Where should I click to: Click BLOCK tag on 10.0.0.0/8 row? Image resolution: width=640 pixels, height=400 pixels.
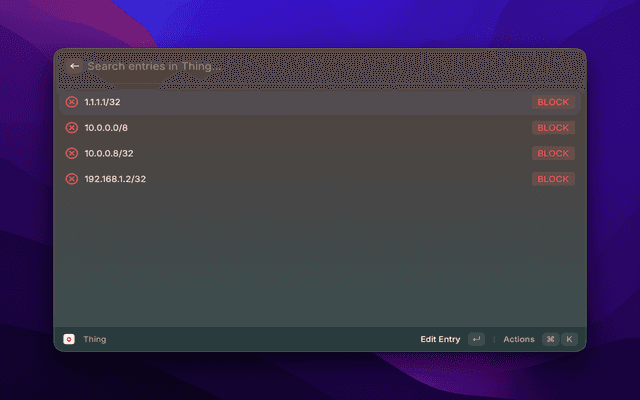click(553, 128)
